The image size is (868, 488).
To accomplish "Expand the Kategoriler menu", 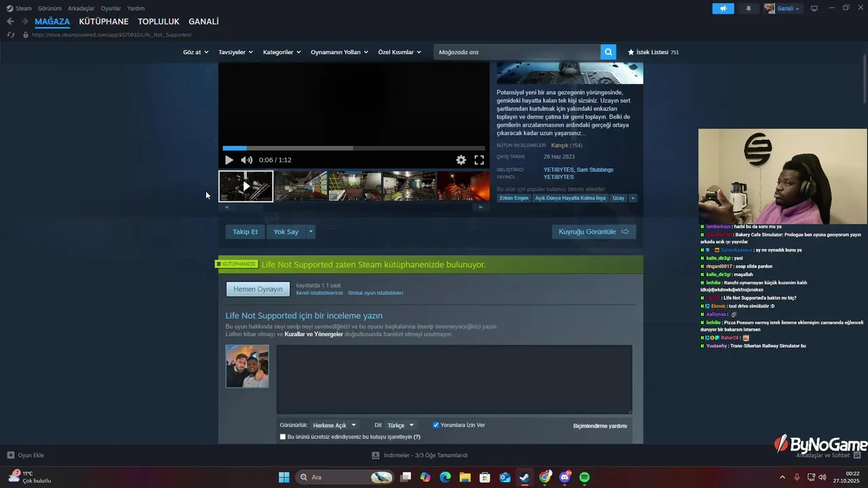I will point(281,52).
